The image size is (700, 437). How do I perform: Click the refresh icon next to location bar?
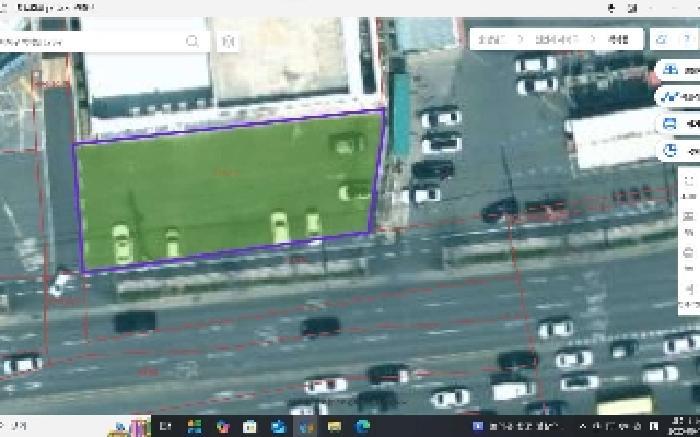661,39
